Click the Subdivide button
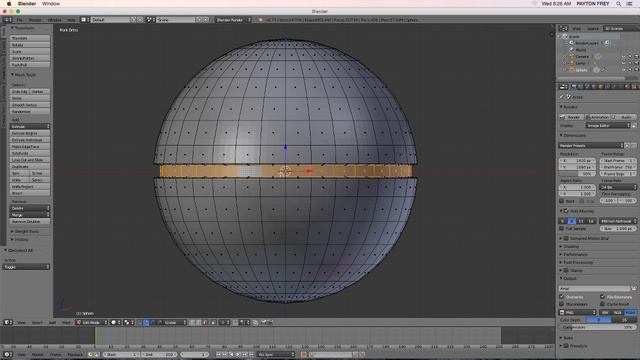This screenshot has width=640, height=360. click(30, 153)
